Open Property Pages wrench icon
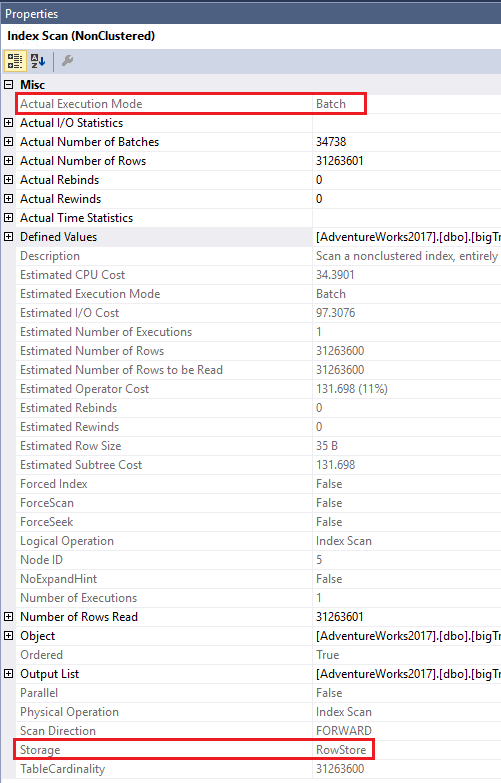 pyautogui.click(x=67, y=61)
